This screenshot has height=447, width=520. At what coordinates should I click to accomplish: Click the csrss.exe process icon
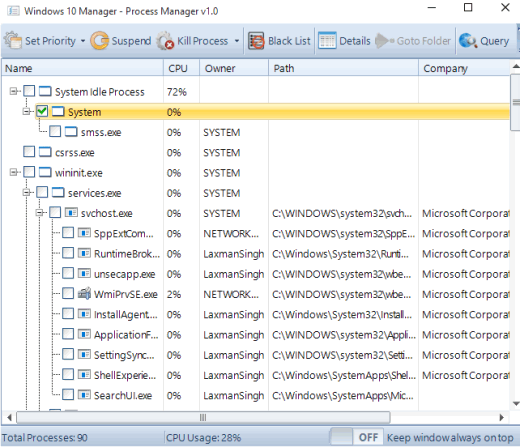(x=45, y=152)
